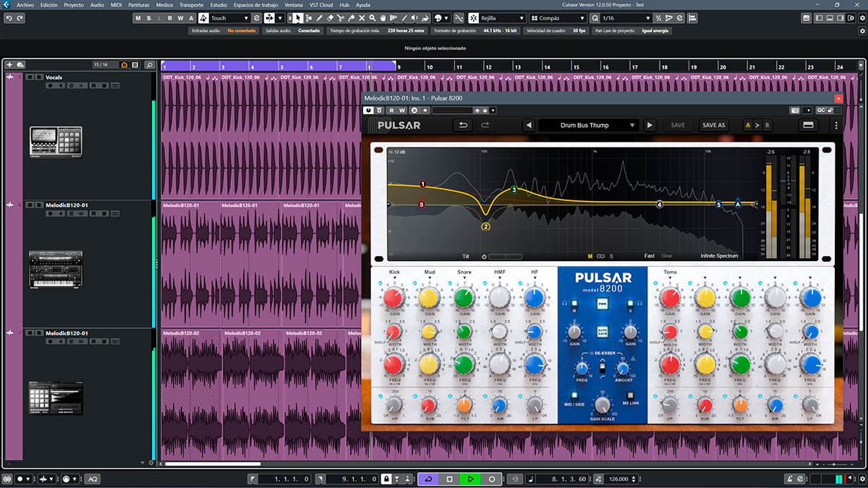
Task: Select EQ band node 2 on graph
Action: pos(485,226)
